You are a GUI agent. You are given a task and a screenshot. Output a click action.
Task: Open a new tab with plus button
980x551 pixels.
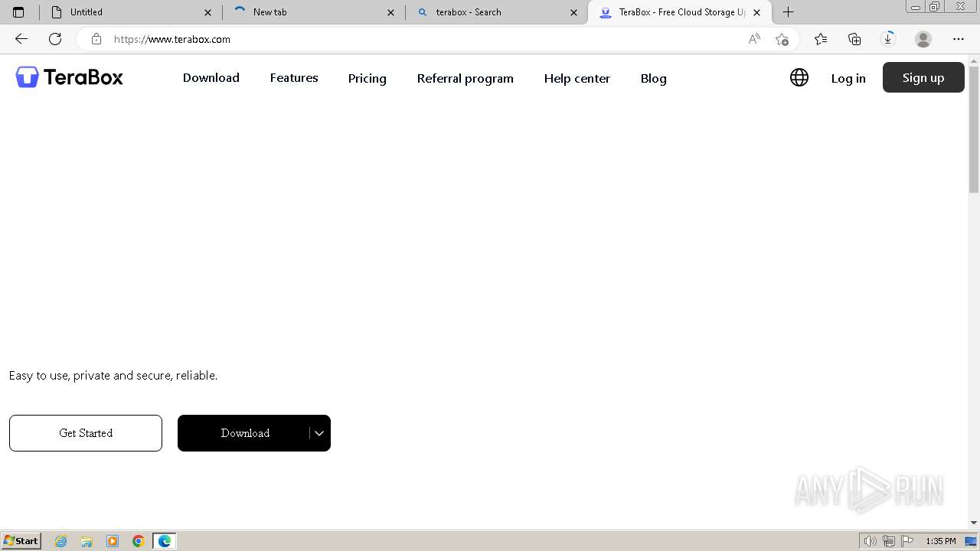coord(788,12)
